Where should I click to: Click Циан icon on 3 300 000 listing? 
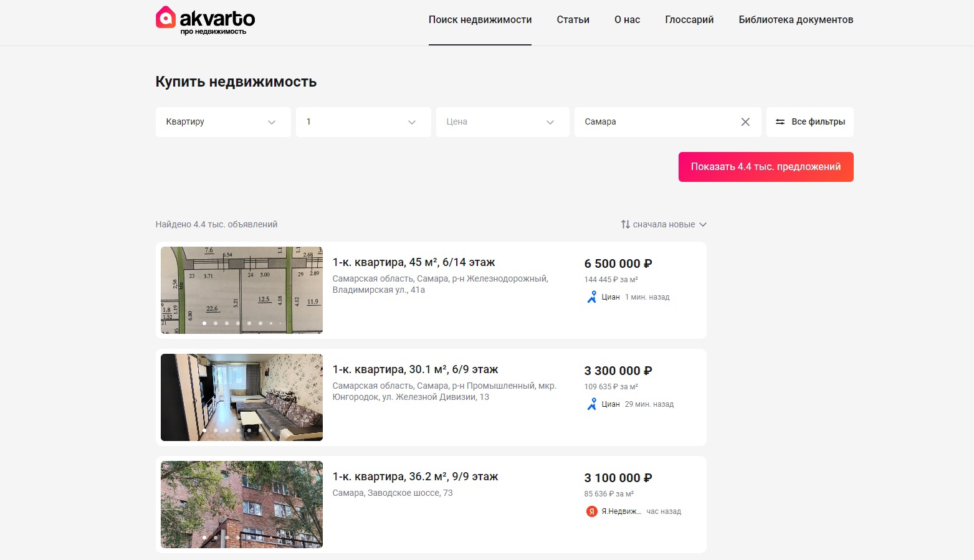click(592, 404)
